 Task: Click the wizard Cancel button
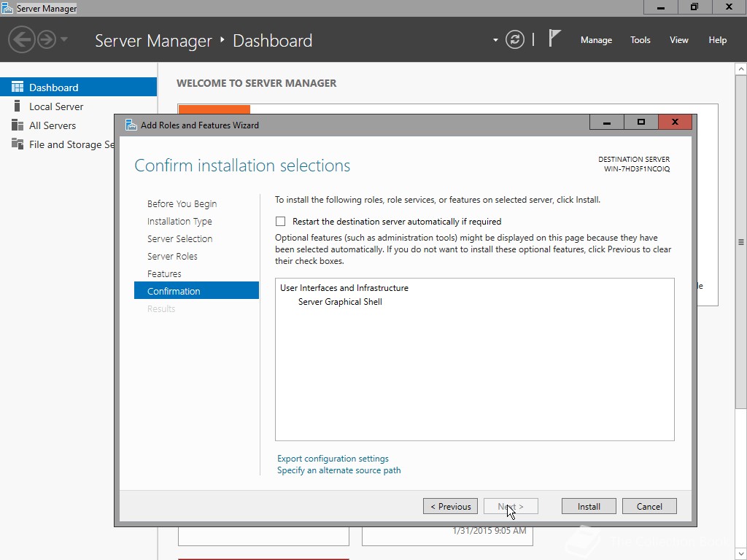[x=649, y=506]
